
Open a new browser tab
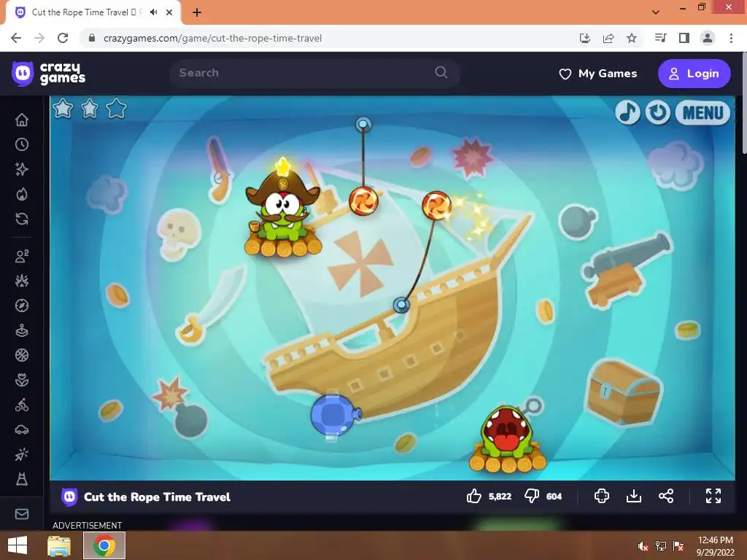[x=197, y=12]
